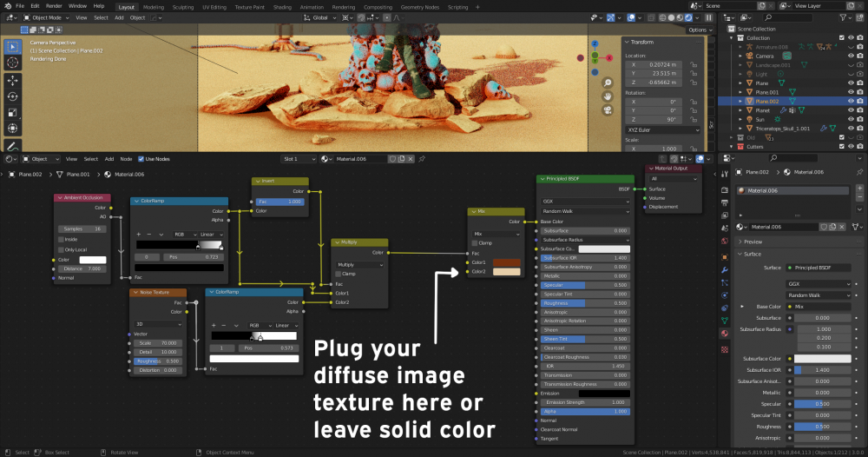Open the Output properties tab icon
The height and width of the screenshot is (457, 868).
tap(725, 202)
